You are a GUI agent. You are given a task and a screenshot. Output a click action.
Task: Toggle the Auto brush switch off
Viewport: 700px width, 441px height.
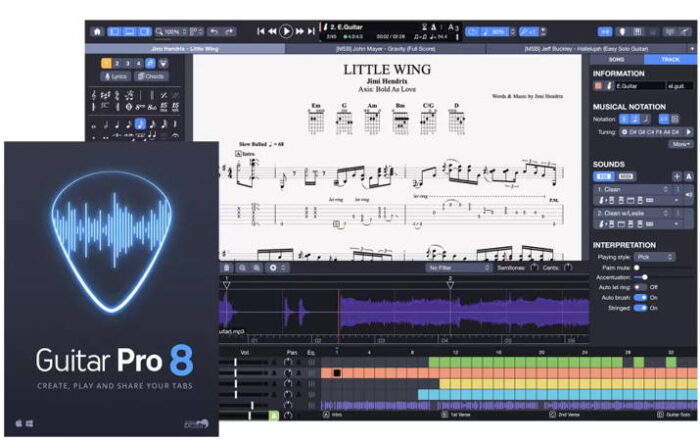click(x=640, y=297)
